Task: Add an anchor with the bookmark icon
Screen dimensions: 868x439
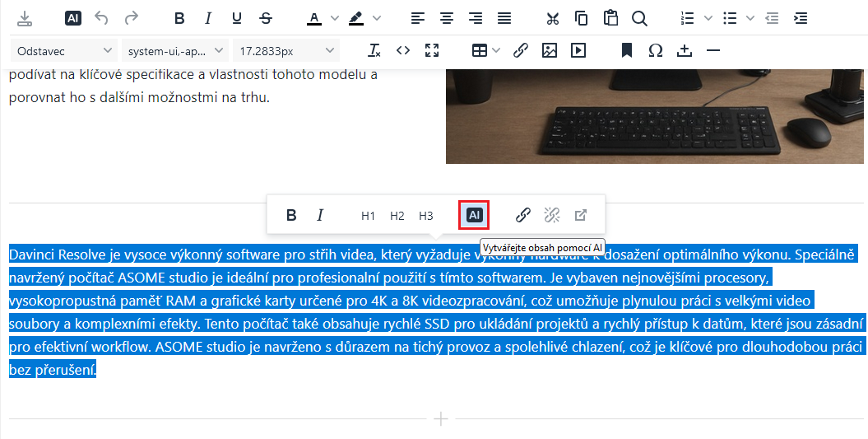Action: point(627,51)
